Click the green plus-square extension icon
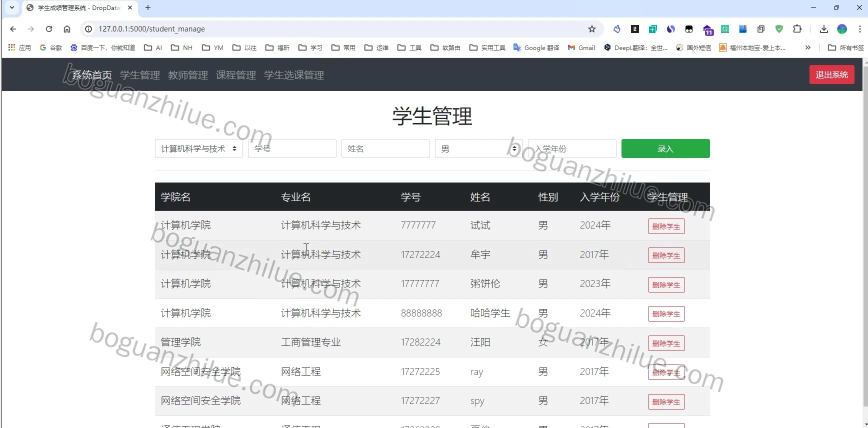868x428 pixels. click(653, 29)
